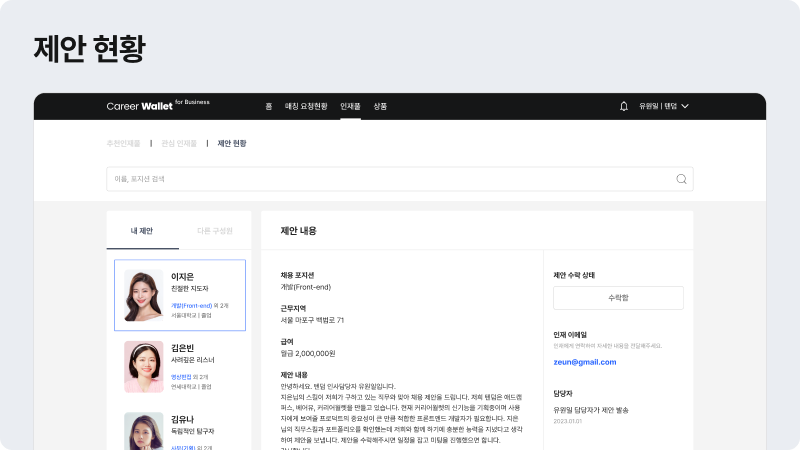Click the salary 월급 2,000,000원
The height and width of the screenshot is (450, 800).
coord(308,354)
